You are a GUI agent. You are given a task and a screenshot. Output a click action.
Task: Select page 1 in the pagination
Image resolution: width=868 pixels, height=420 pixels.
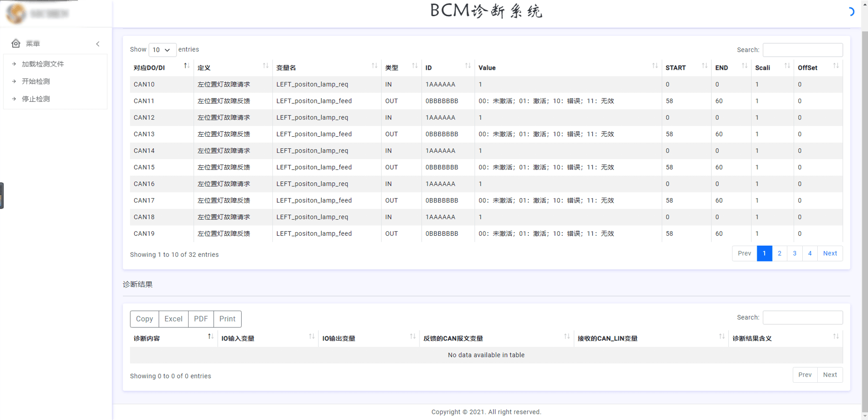pyautogui.click(x=765, y=253)
